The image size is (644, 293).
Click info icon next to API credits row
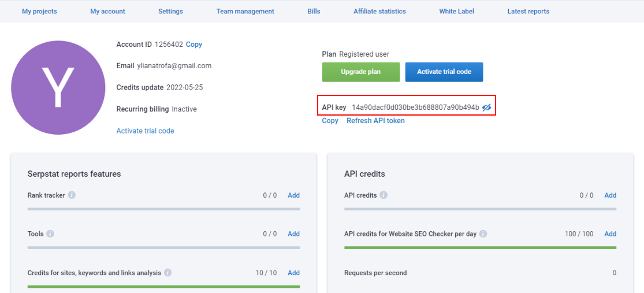384,195
